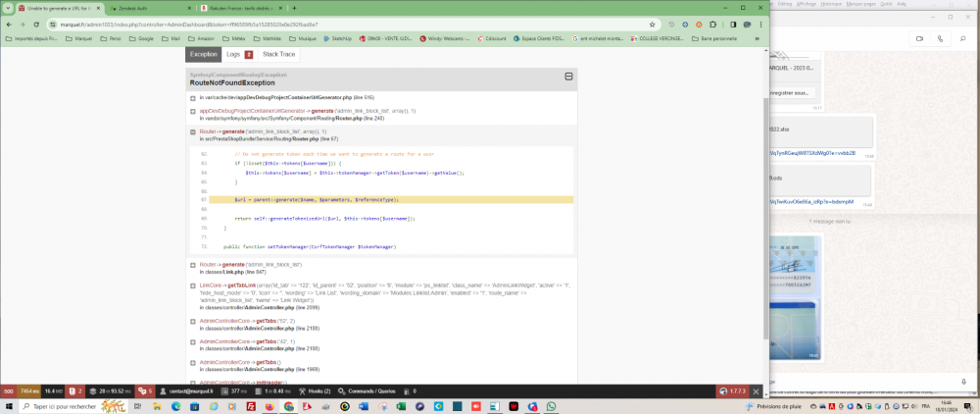
Task: Open Excel from the Windows taskbar
Action: [401, 406]
